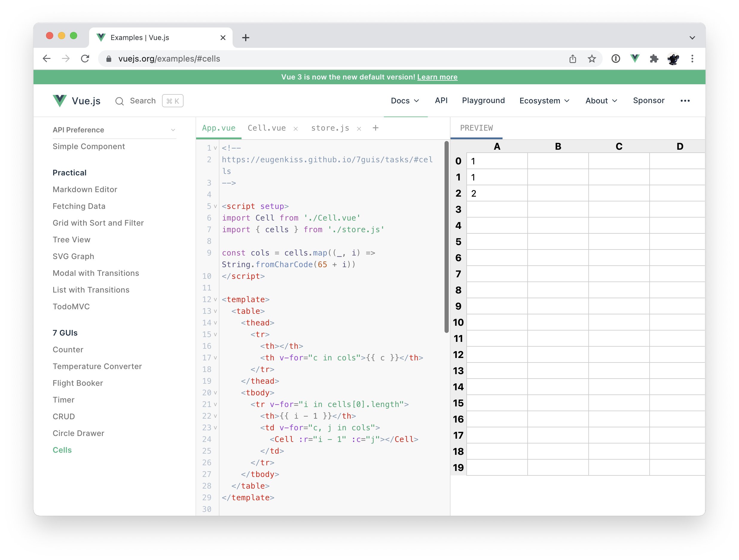Open the Timer example

(63, 400)
